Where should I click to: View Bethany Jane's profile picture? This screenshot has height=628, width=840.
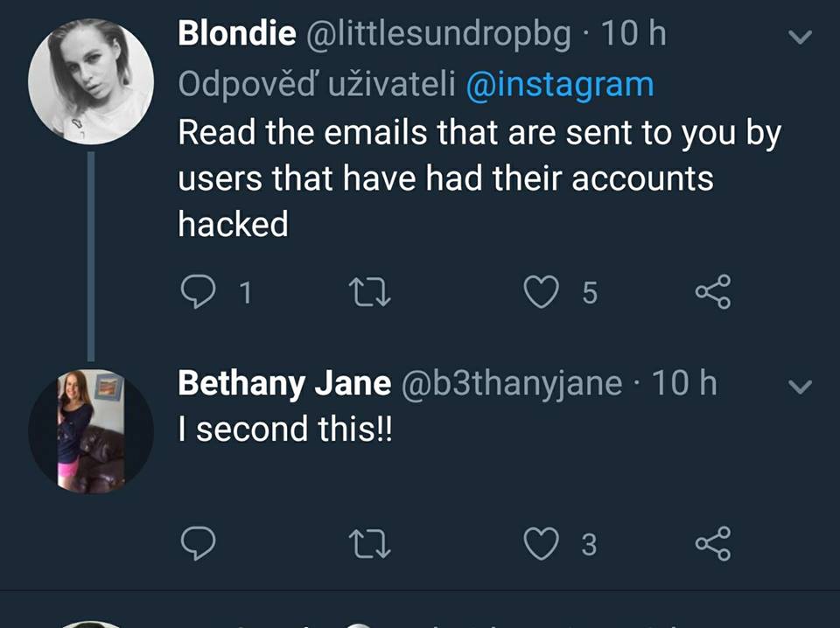click(x=91, y=432)
